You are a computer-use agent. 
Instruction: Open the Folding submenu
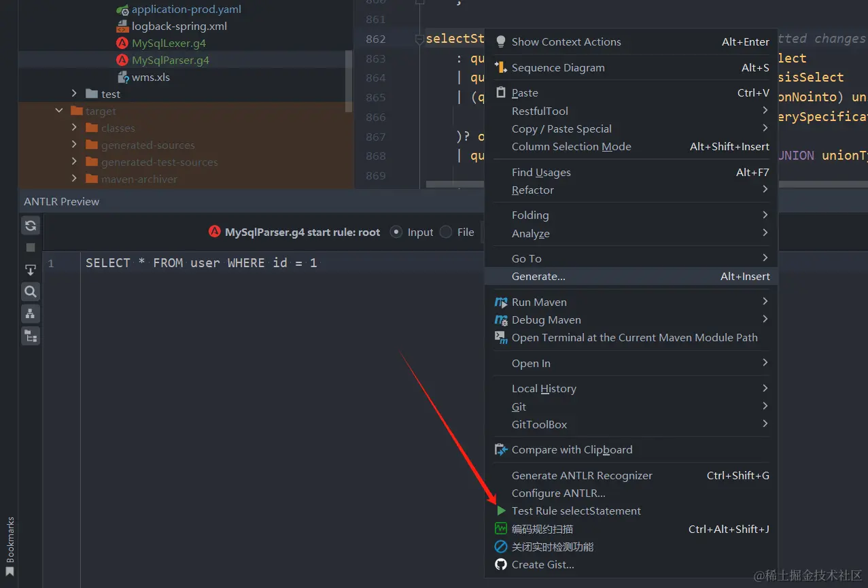pos(631,215)
